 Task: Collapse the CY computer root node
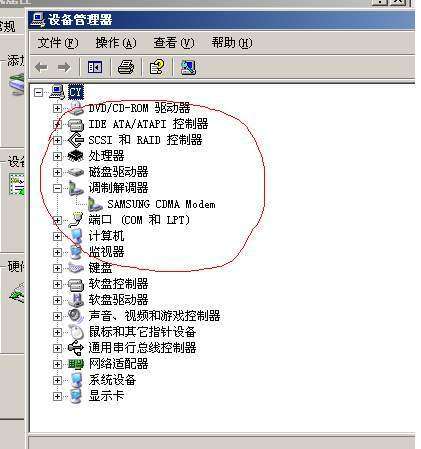[x=39, y=92]
